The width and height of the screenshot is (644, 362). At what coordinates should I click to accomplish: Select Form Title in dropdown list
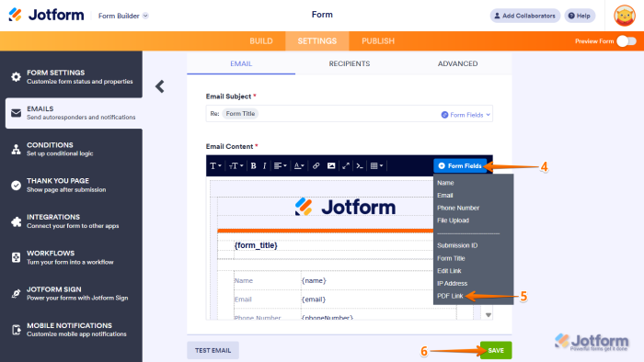(451, 258)
